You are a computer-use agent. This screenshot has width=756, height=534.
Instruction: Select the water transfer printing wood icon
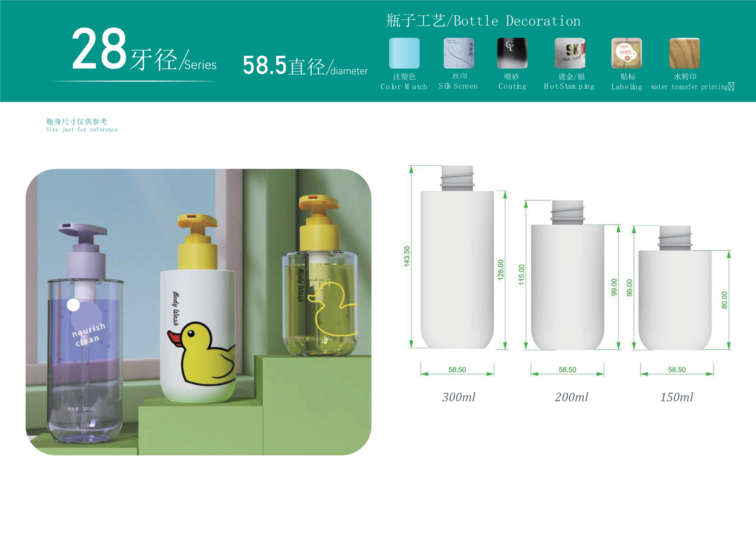(x=684, y=53)
